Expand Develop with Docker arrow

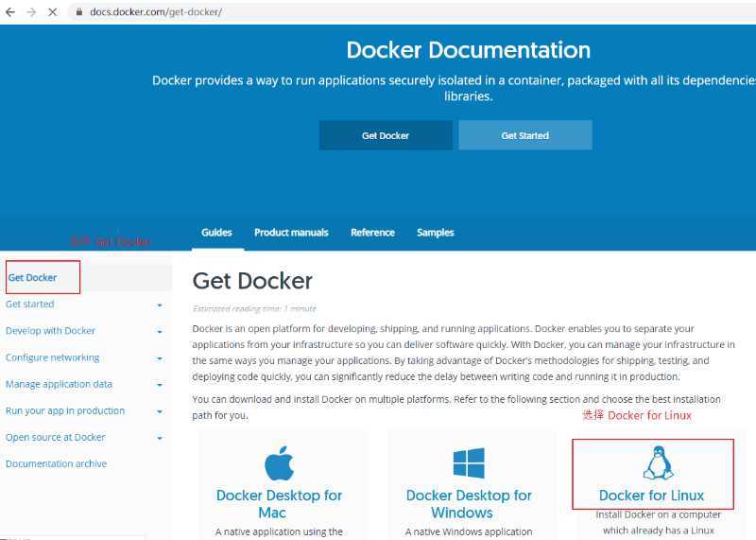point(160,332)
